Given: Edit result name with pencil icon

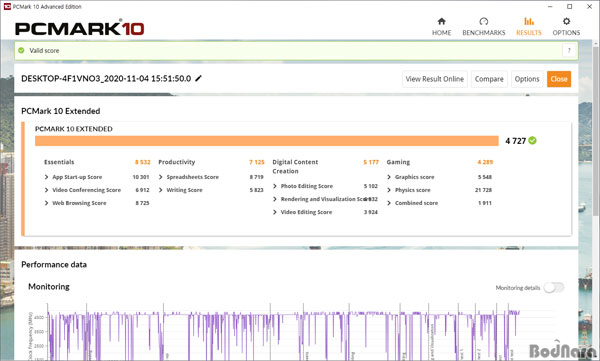Looking at the screenshot, I should coord(198,78).
